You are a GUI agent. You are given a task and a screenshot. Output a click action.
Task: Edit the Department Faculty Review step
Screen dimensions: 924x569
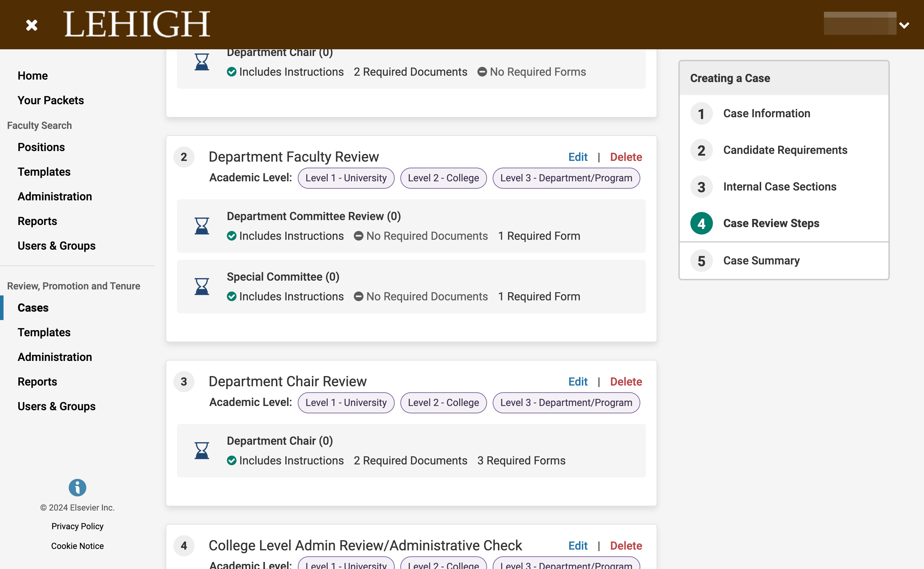coord(578,157)
